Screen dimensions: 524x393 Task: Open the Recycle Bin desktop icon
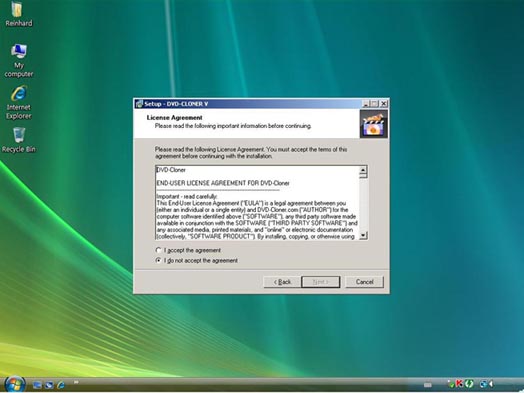(18, 140)
